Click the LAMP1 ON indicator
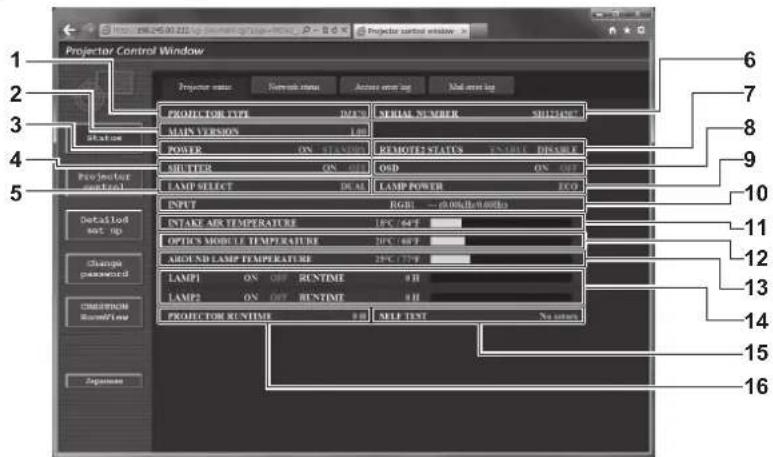Image resolution: width=773 pixels, height=457 pixels. point(250,278)
